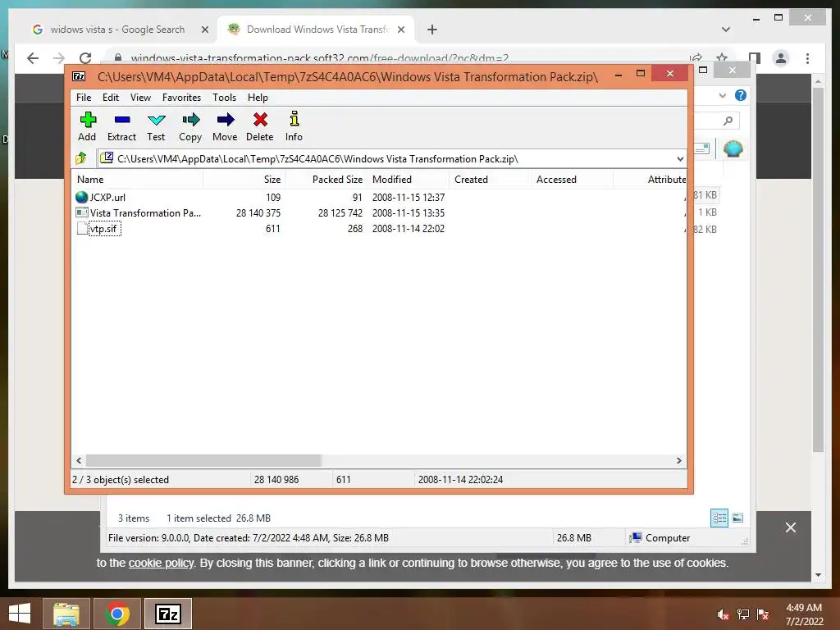Sort by Created column header
Screen dimensions: 840x630
[x=490, y=180]
